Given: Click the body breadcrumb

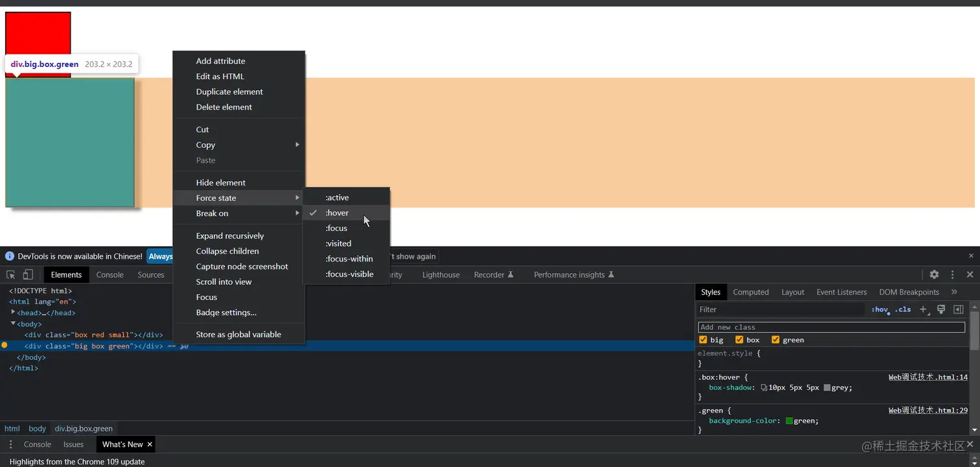Looking at the screenshot, I should [x=38, y=428].
